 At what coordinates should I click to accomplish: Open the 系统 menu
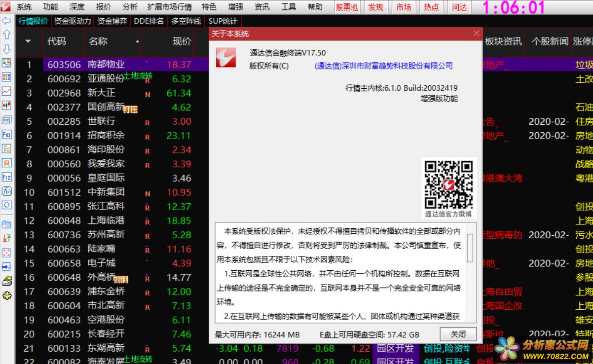click(x=24, y=7)
